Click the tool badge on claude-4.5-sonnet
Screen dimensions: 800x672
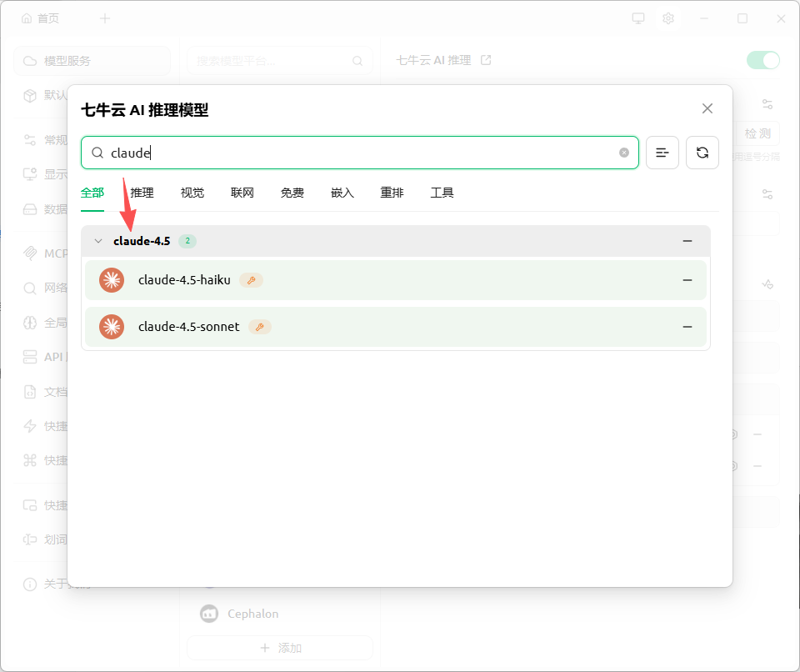click(260, 327)
